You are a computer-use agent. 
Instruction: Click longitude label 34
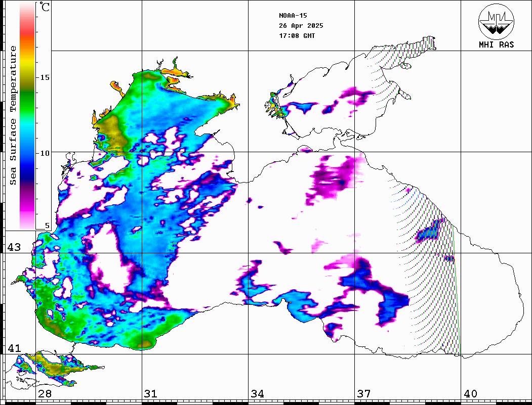258,394
